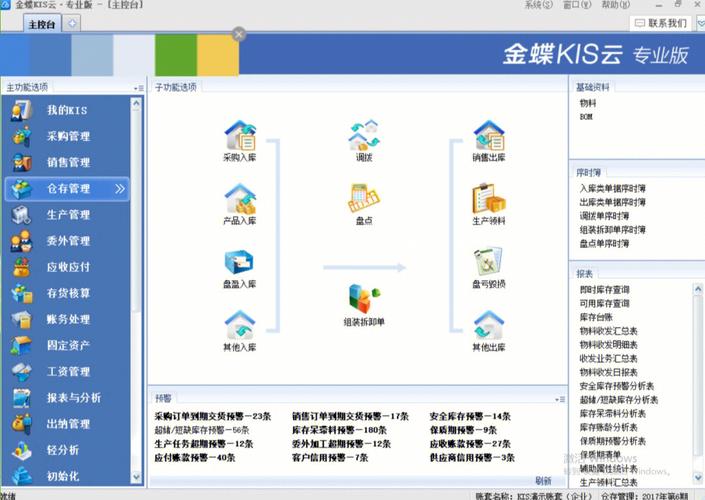Viewport: 705px width, 500px height.
Task: Open the 盘点 stocktaking icon
Action: pyautogui.click(x=364, y=198)
